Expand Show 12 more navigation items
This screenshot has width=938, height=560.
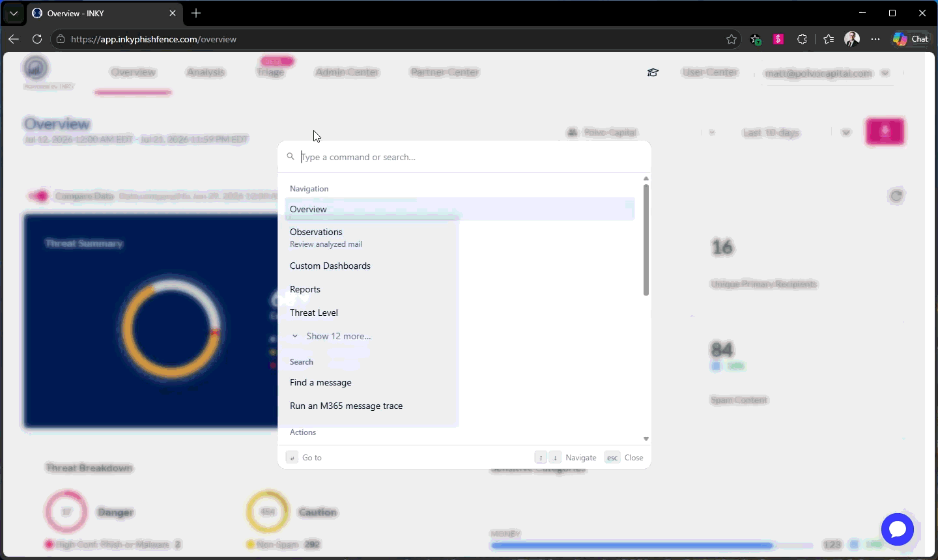(459, 336)
